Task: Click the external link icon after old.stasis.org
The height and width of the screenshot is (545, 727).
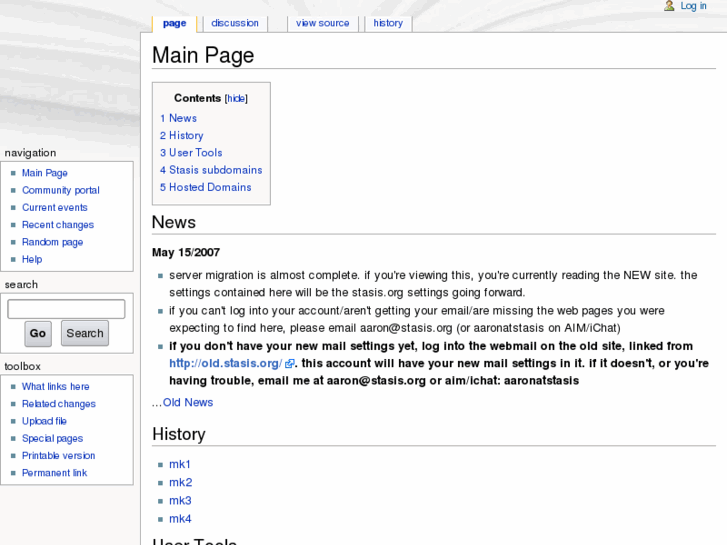Action: [289, 364]
